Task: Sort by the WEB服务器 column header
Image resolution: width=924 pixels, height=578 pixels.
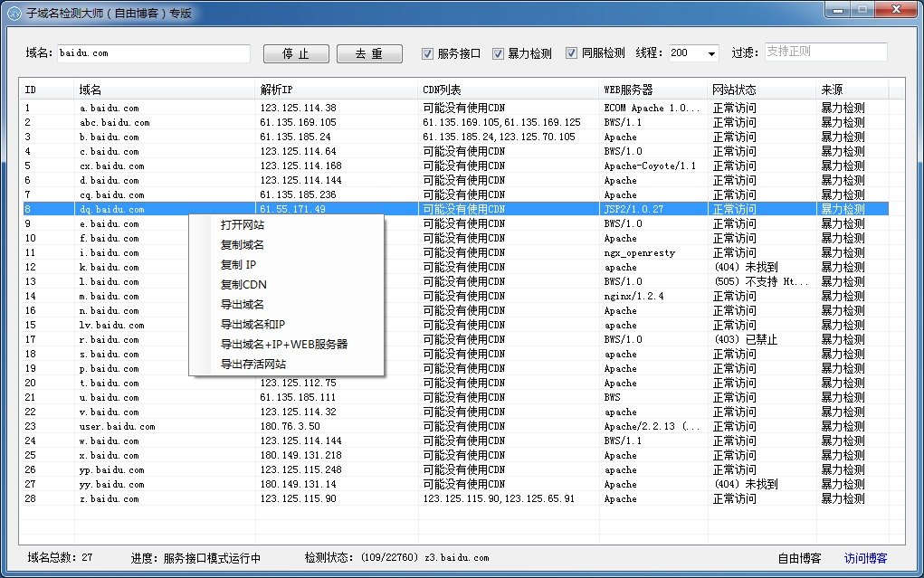Action: coord(653,90)
